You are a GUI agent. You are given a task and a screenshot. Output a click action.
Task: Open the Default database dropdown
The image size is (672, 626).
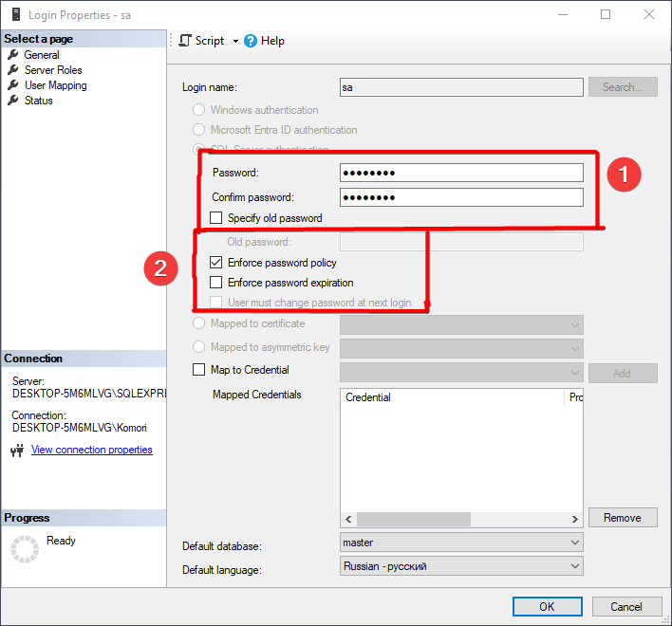461,543
